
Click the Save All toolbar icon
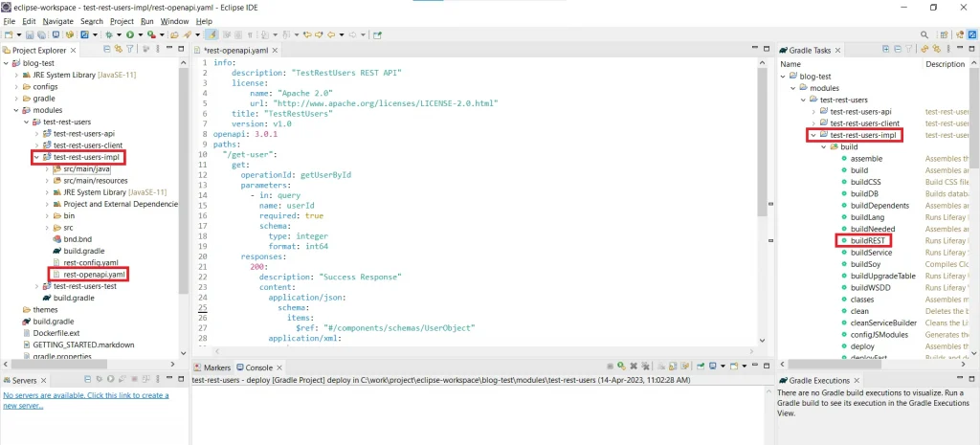coord(41,35)
